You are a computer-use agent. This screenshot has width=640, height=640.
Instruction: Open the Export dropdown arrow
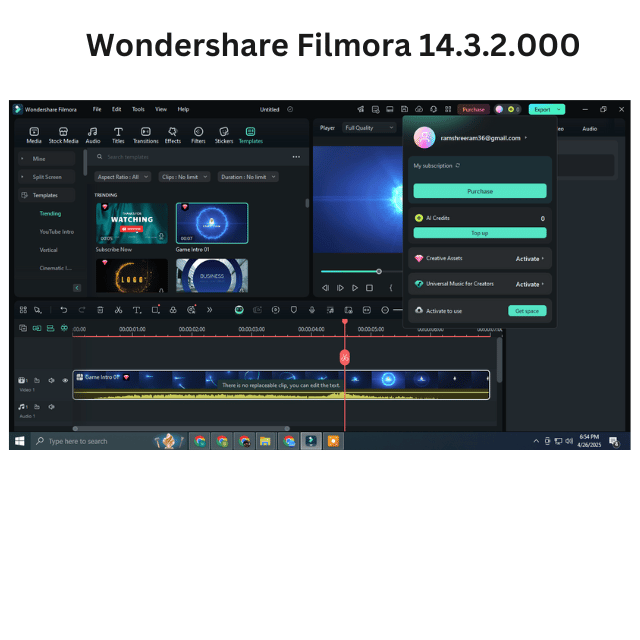coord(559,109)
